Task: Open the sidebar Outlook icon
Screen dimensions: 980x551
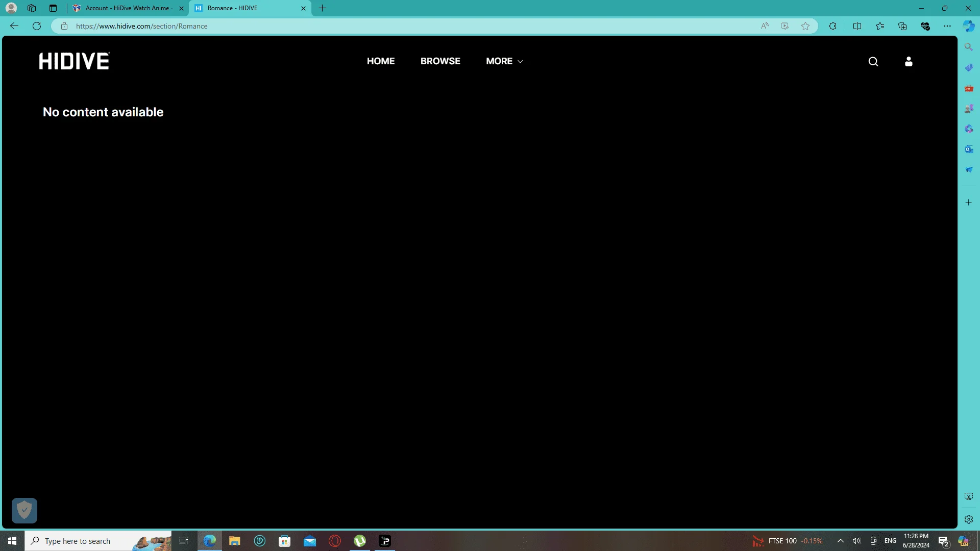Action: pos(969,149)
